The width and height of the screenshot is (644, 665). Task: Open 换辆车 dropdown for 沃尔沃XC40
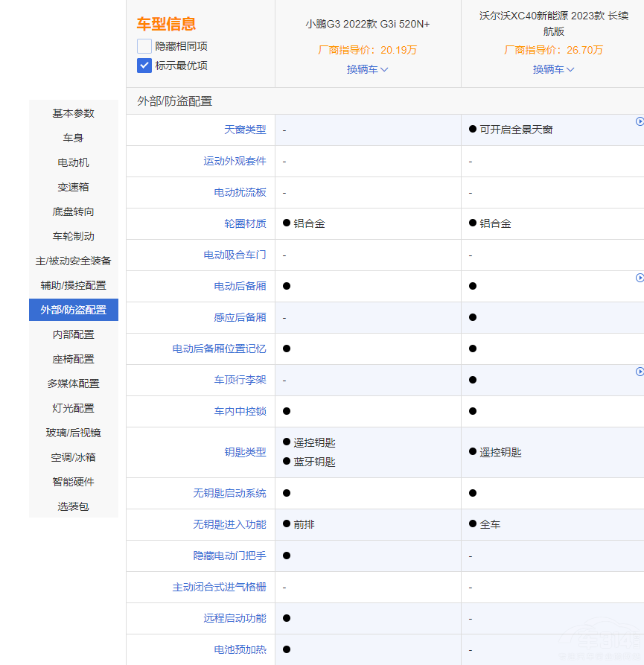click(553, 69)
